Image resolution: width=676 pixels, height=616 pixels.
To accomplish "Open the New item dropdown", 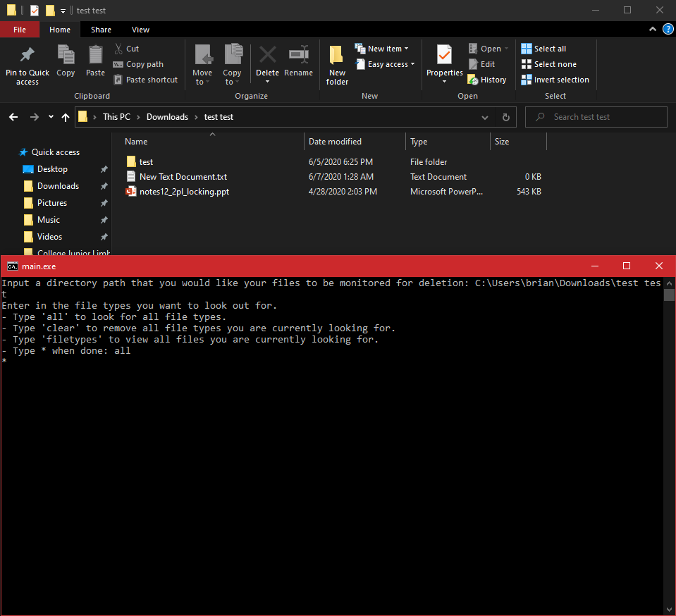I will point(383,48).
